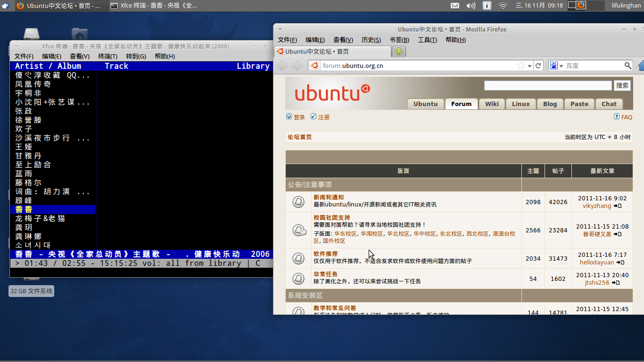Click the Xfce 终端 taskbar button

[x=154, y=6]
